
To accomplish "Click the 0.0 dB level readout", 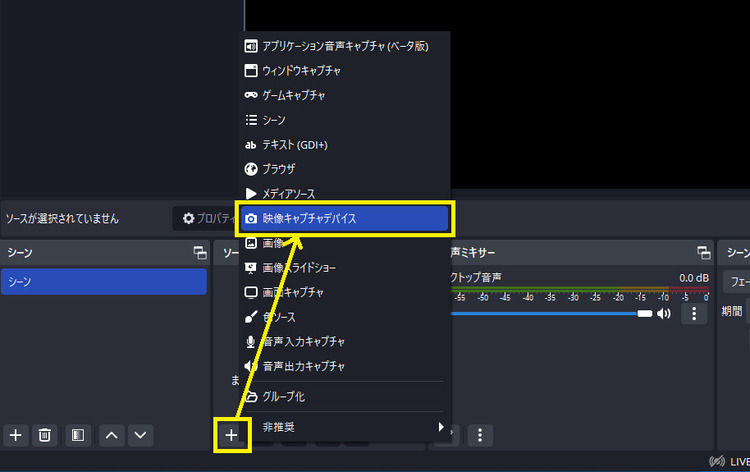I will [694, 278].
